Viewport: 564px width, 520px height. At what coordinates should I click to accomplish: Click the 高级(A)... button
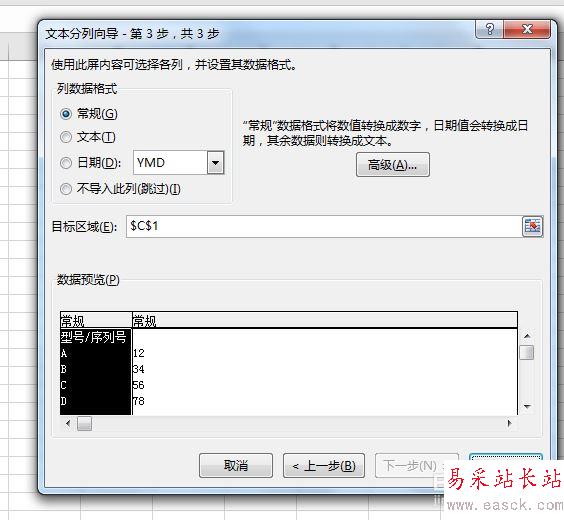pyautogui.click(x=392, y=165)
